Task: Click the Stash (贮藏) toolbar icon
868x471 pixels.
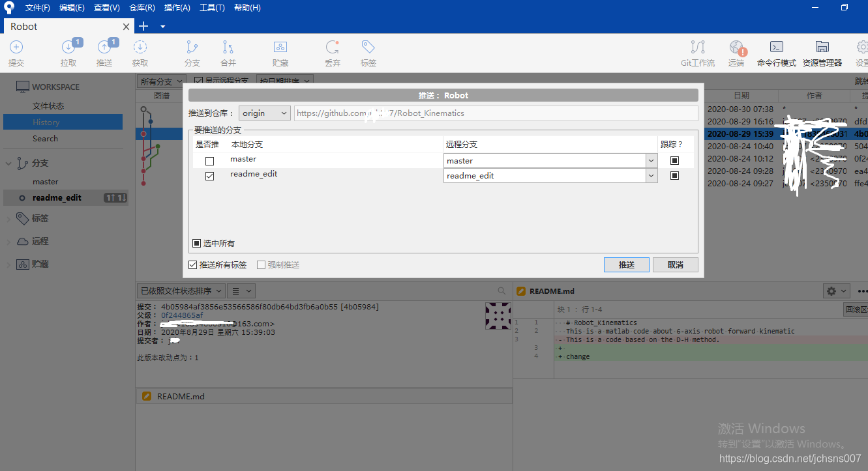Action: [280, 47]
